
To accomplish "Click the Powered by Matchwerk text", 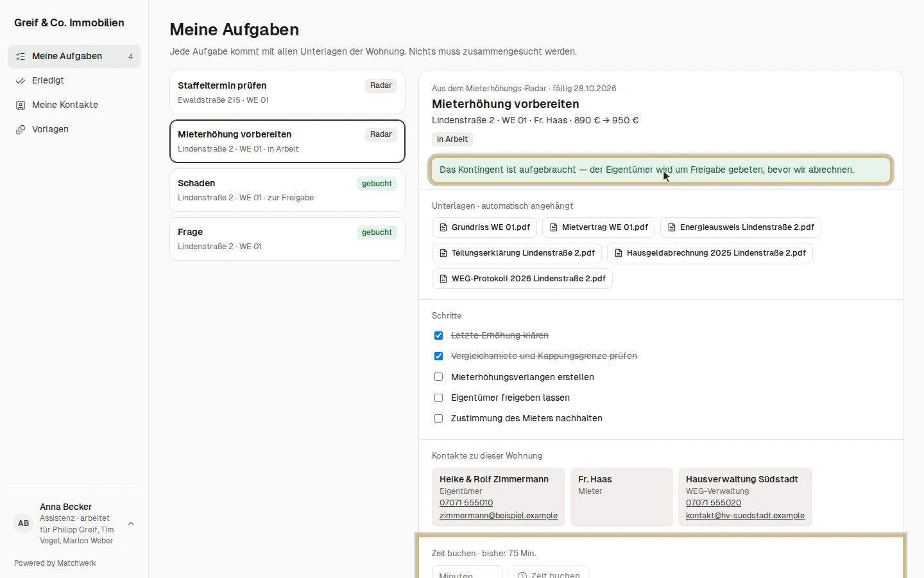I will pos(55,563).
